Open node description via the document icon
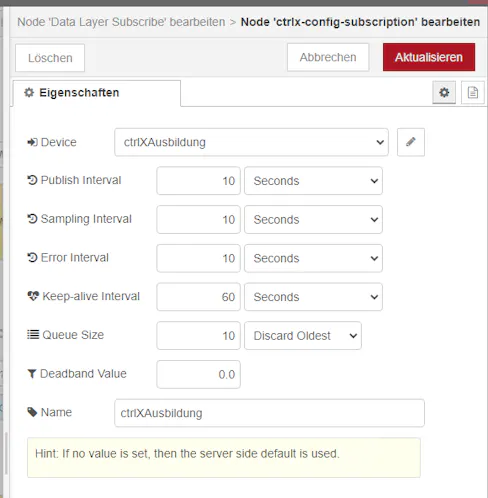Viewport: 488px width, 498px height. pos(473,92)
